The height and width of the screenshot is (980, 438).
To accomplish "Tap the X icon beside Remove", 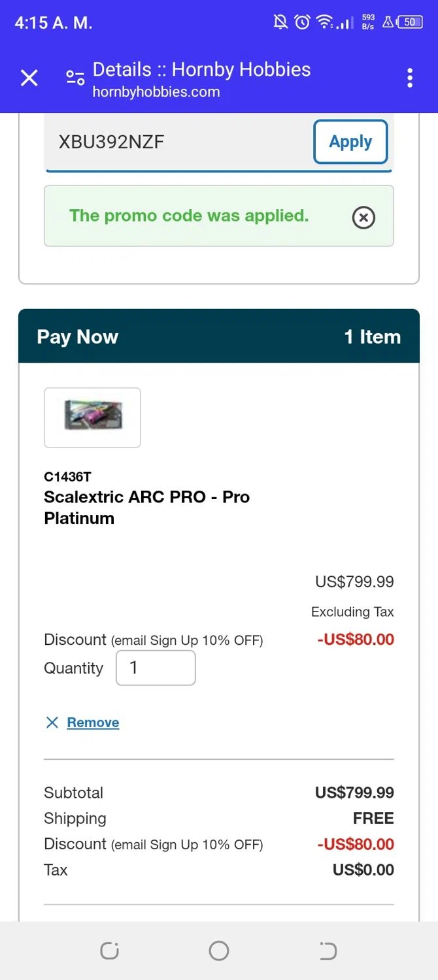I will click(x=52, y=723).
